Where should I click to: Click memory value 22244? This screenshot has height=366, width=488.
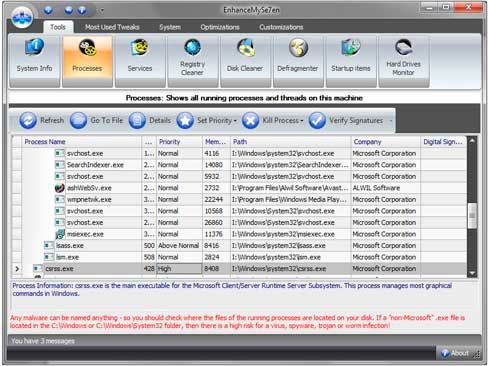pyautogui.click(x=214, y=200)
